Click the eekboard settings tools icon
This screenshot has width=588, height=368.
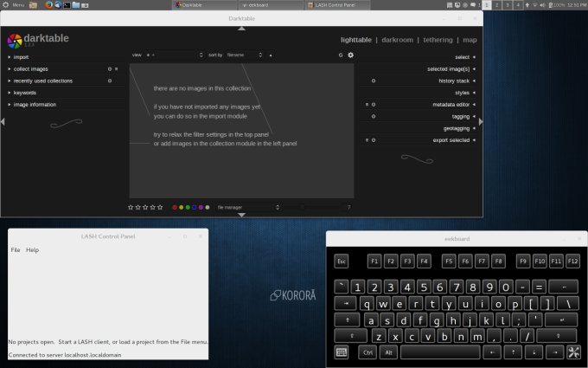(573, 352)
